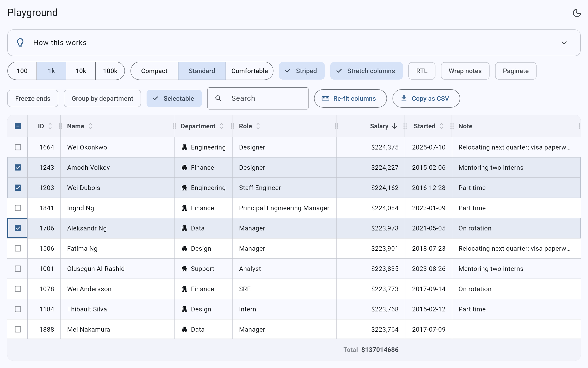Turn off Stretch columns
The height and width of the screenshot is (368, 588).
pos(366,71)
